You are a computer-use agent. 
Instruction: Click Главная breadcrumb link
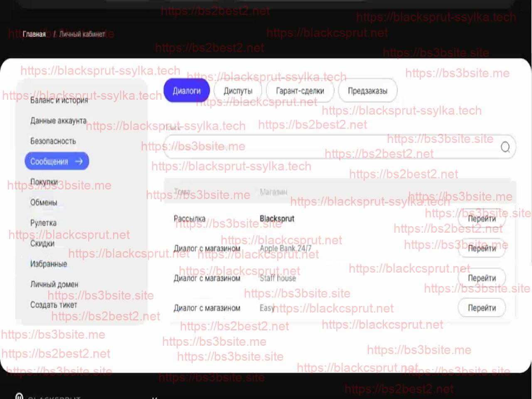(34, 34)
